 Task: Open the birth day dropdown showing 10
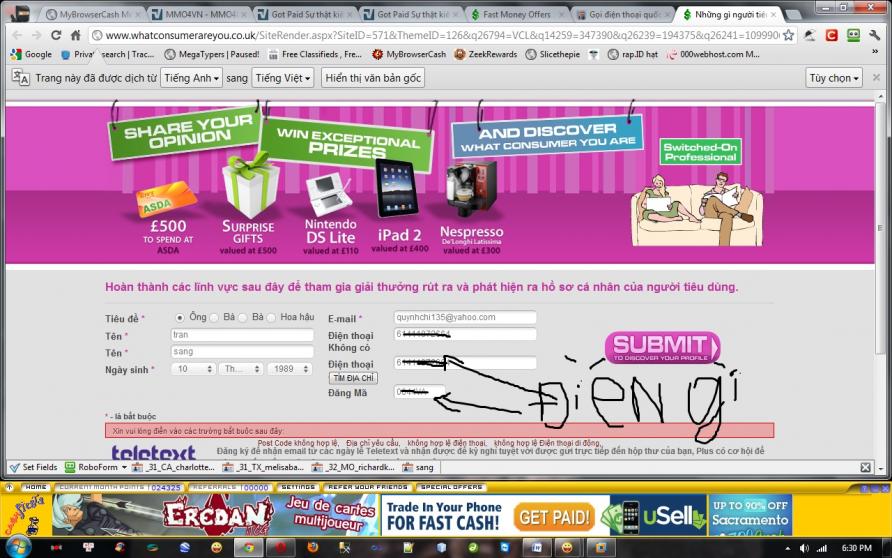193,369
